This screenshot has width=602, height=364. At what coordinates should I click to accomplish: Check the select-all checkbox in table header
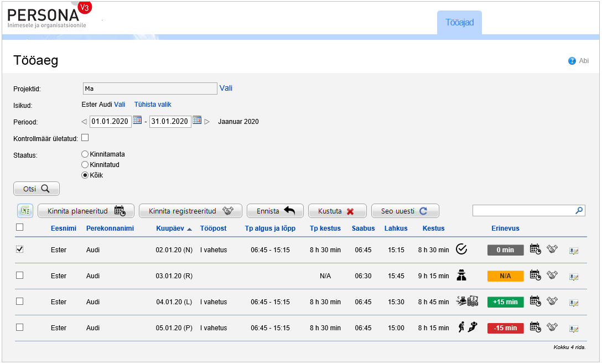point(20,227)
